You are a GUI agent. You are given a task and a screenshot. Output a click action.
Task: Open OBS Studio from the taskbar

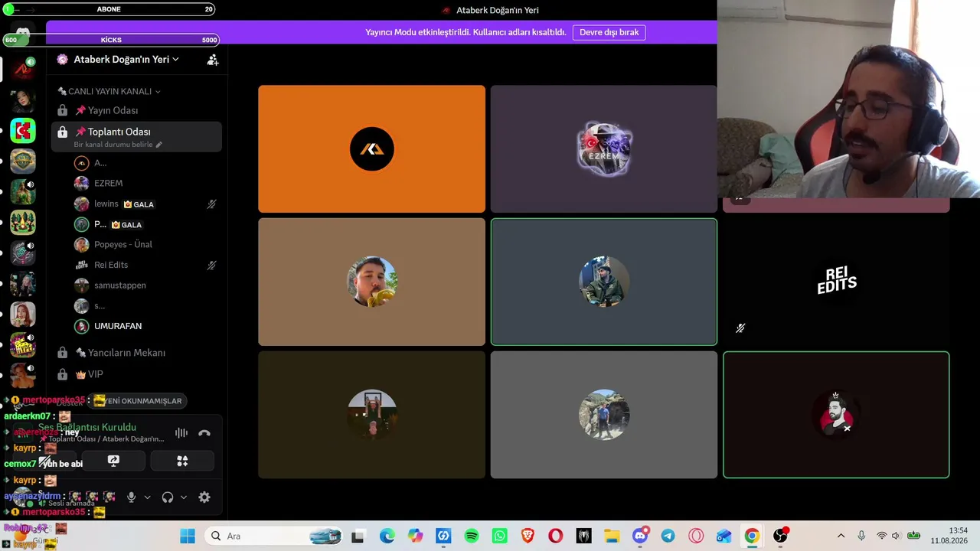(x=781, y=536)
